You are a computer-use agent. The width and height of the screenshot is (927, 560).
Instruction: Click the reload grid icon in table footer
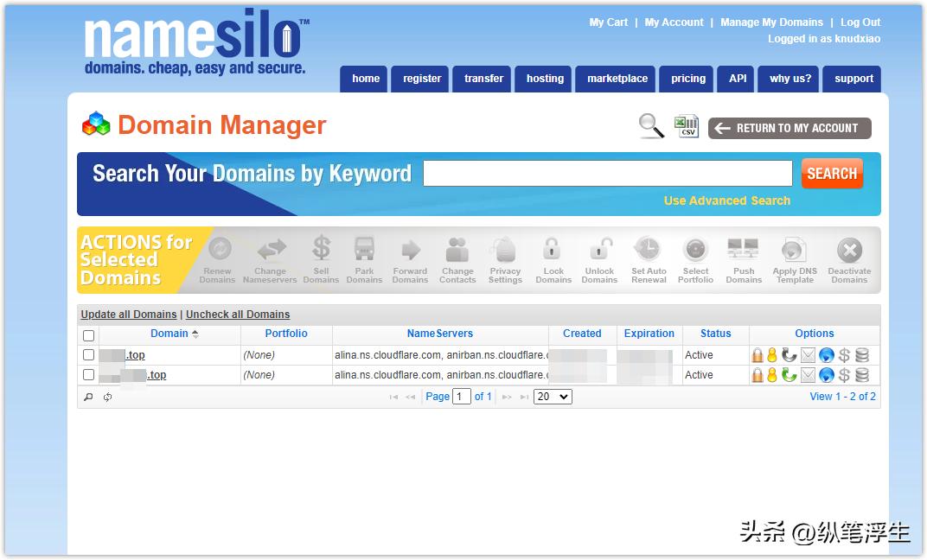coord(107,397)
